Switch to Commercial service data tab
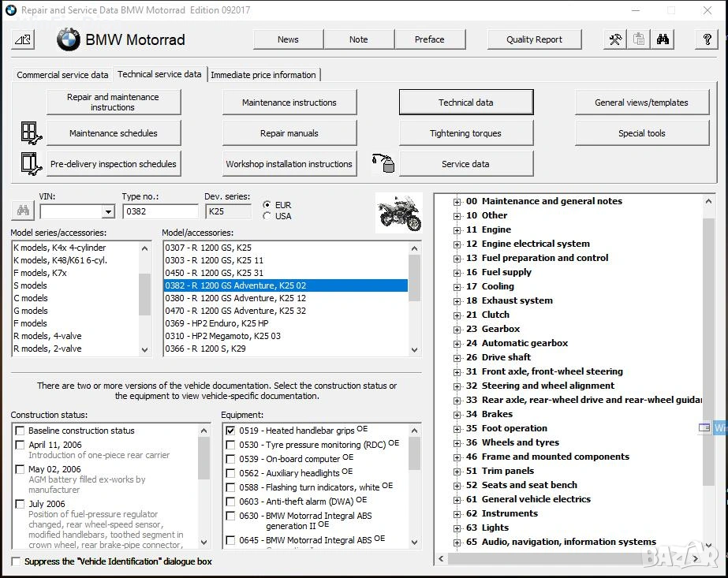The height and width of the screenshot is (578, 728). [62, 75]
